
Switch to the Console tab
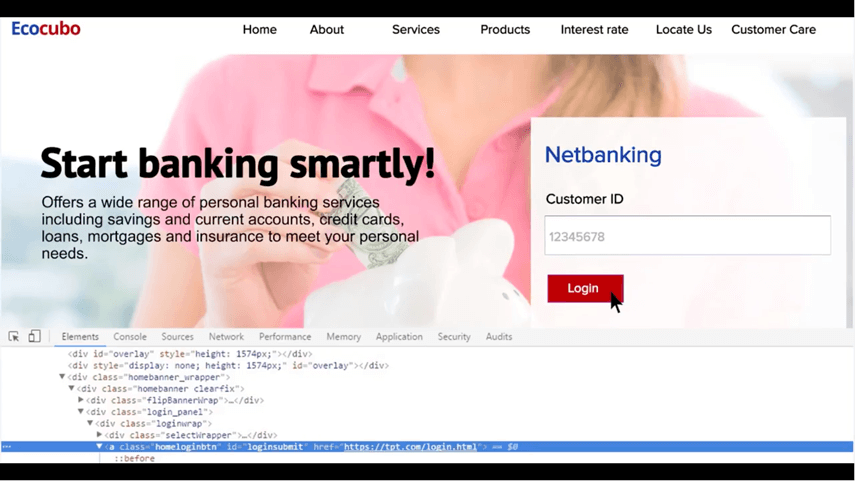(x=130, y=337)
